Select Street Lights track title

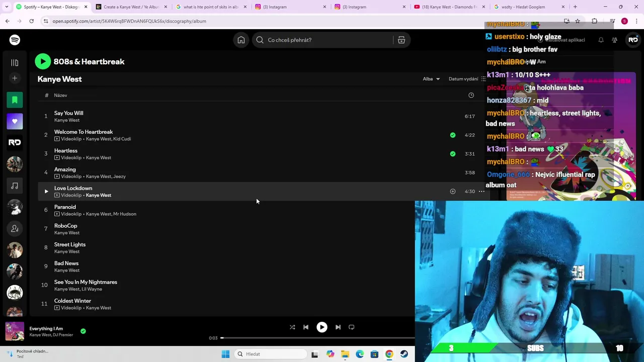(x=70, y=244)
